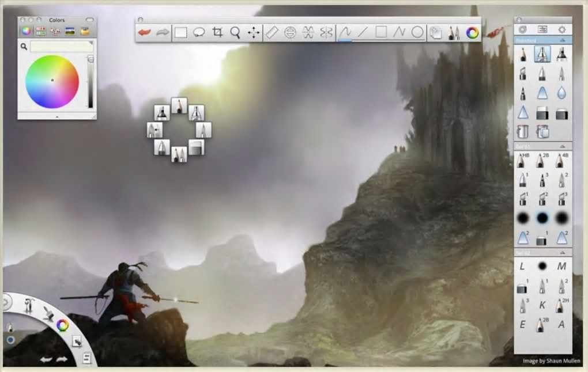Select the lasso selection tool
This screenshot has height=372, width=588.
(x=199, y=33)
